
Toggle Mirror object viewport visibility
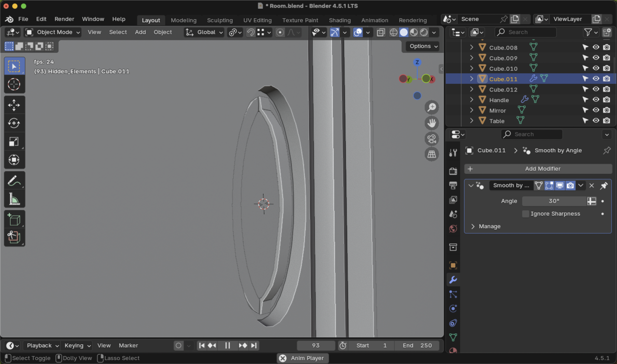point(596,110)
